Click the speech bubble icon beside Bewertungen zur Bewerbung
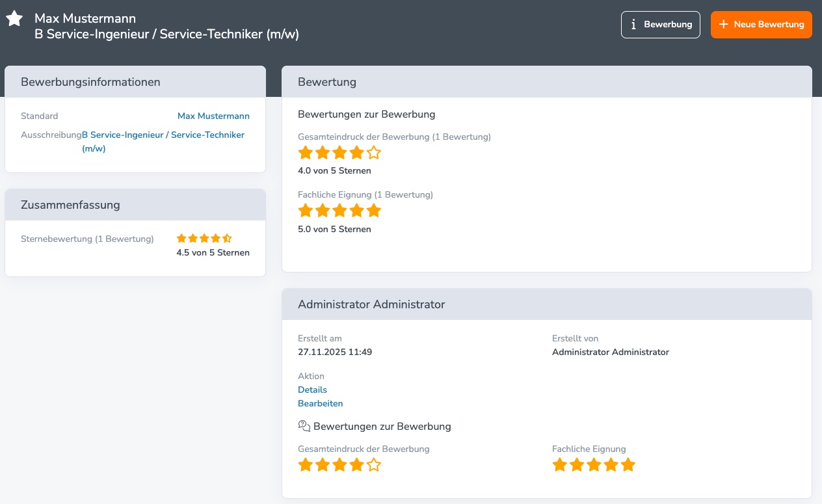This screenshot has height=504, width=822. (x=304, y=426)
